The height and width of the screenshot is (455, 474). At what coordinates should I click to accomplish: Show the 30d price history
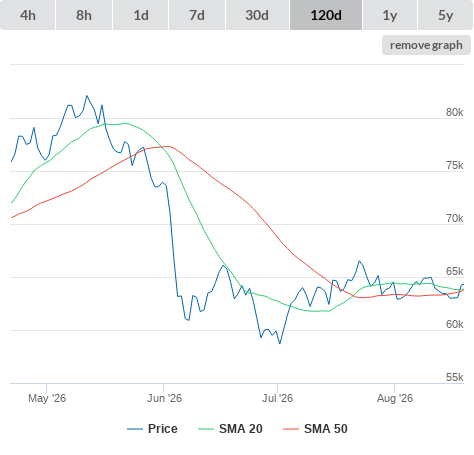pos(257,15)
